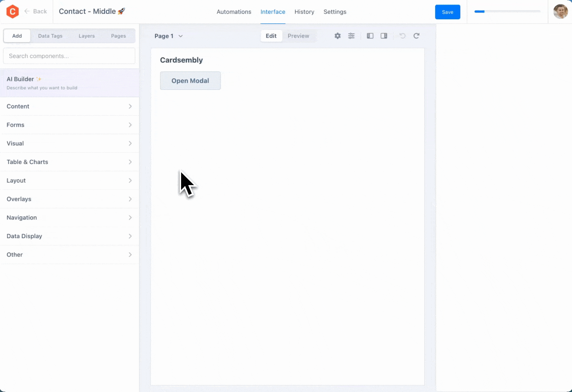
Task: Expand the Content category
Action: pyautogui.click(x=69, y=106)
